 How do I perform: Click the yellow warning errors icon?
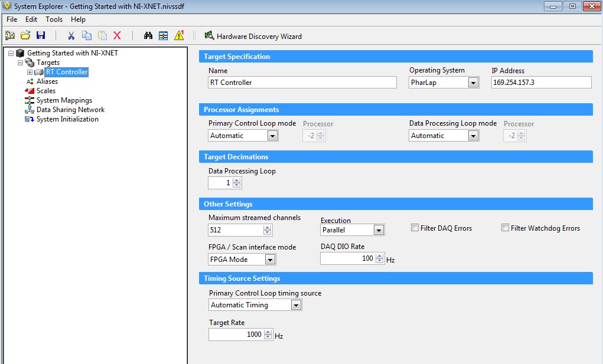pos(179,35)
